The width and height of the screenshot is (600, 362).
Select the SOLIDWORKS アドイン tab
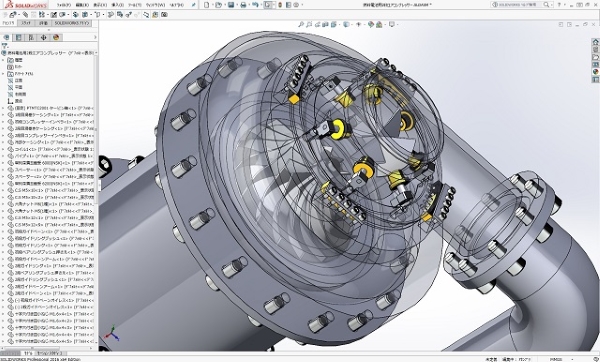tap(72, 23)
